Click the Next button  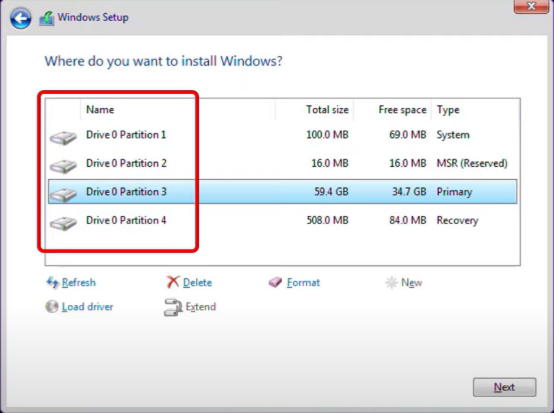coord(505,388)
